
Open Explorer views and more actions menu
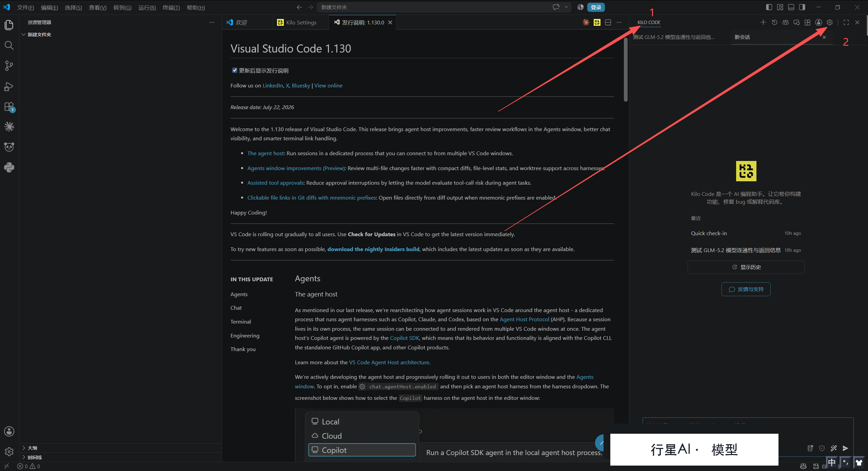[x=212, y=22]
